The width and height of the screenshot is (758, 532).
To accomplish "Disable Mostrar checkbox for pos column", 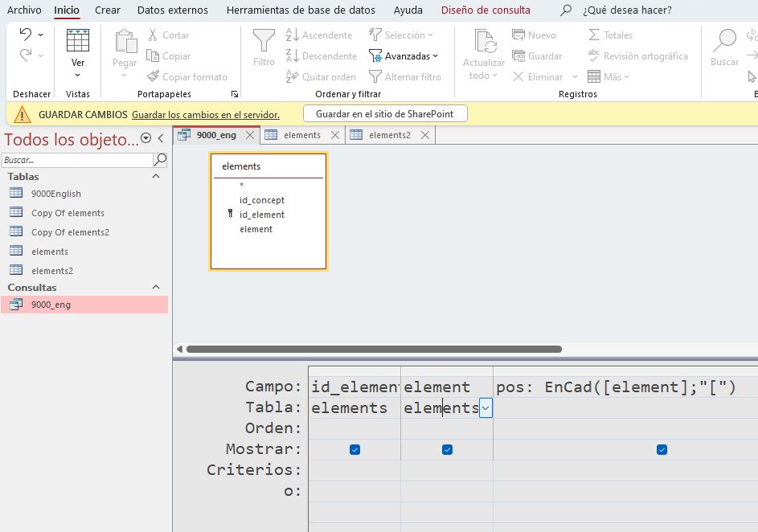I will 662,450.
